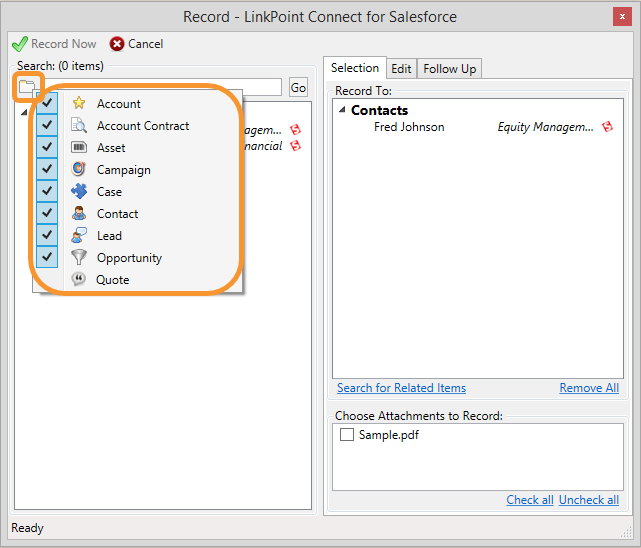Choose Campaign label in the filter menu
The image size is (641, 548).
pos(123,170)
